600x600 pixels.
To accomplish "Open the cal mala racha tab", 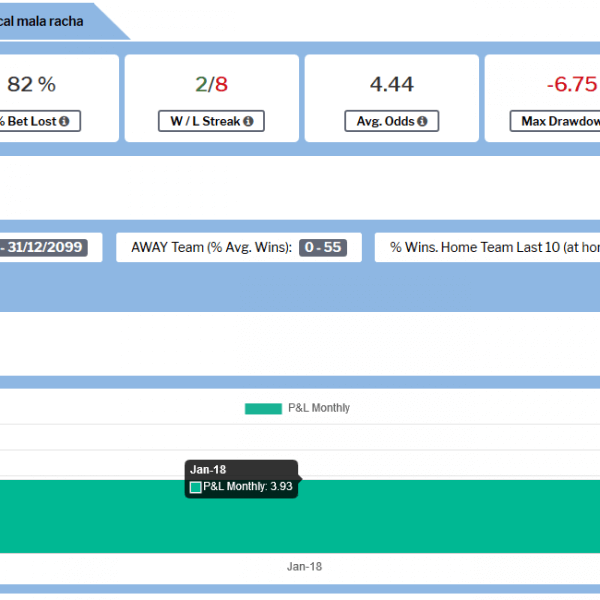I will [45, 20].
